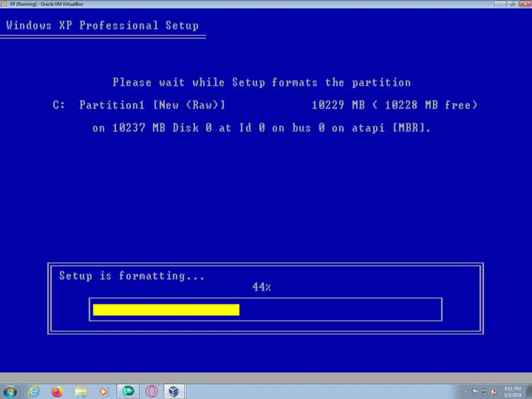This screenshot has width=532, height=399.
Task: Click the muted volume speaker tray icon
Action: tap(494, 392)
